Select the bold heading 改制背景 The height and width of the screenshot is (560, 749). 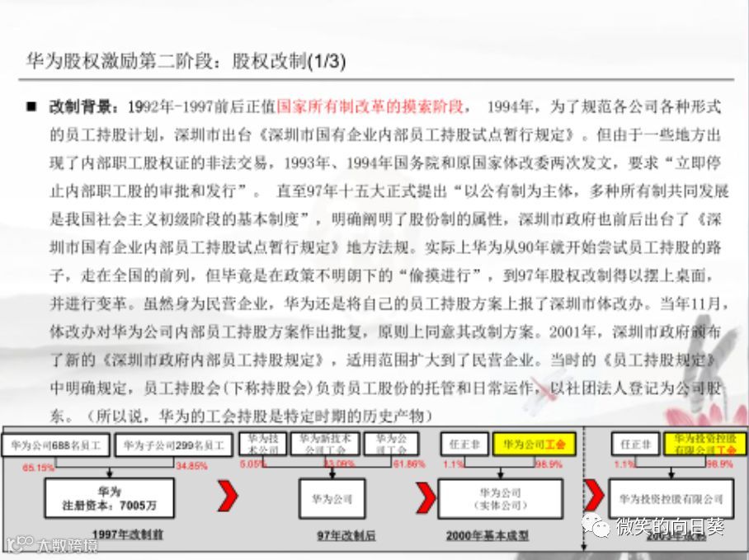(x=80, y=106)
